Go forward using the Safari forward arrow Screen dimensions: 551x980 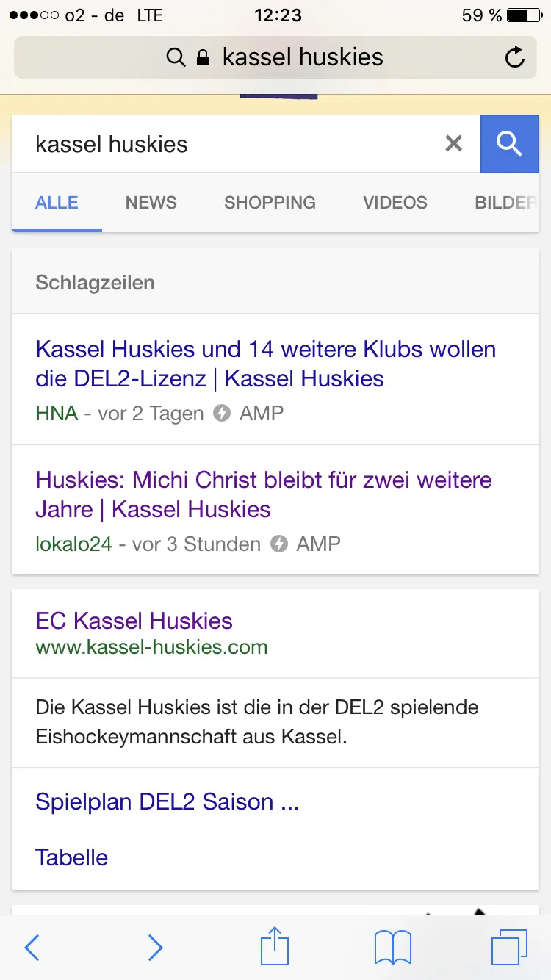(155, 948)
